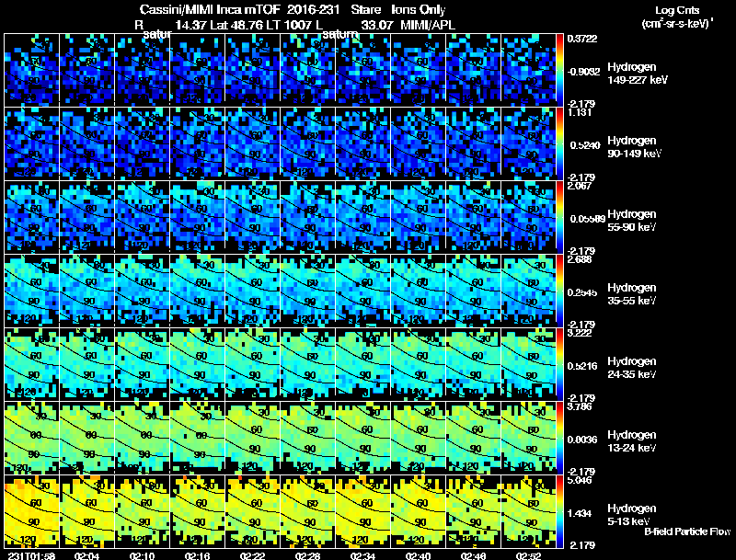Open the 35-55 keV panel at 02:22
This screenshot has width=736, height=560.
(x=252, y=291)
